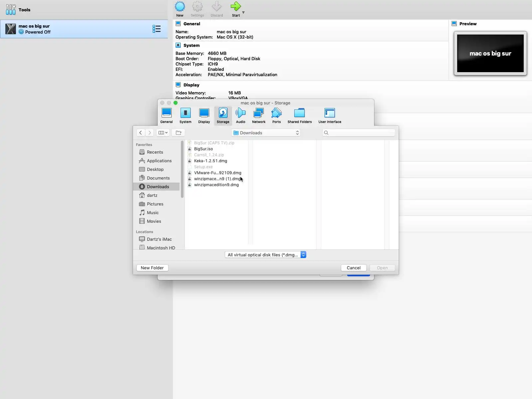The image size is (532, 399).
Task: Switch to User Interface settings tab
Action: pos(330,116)
